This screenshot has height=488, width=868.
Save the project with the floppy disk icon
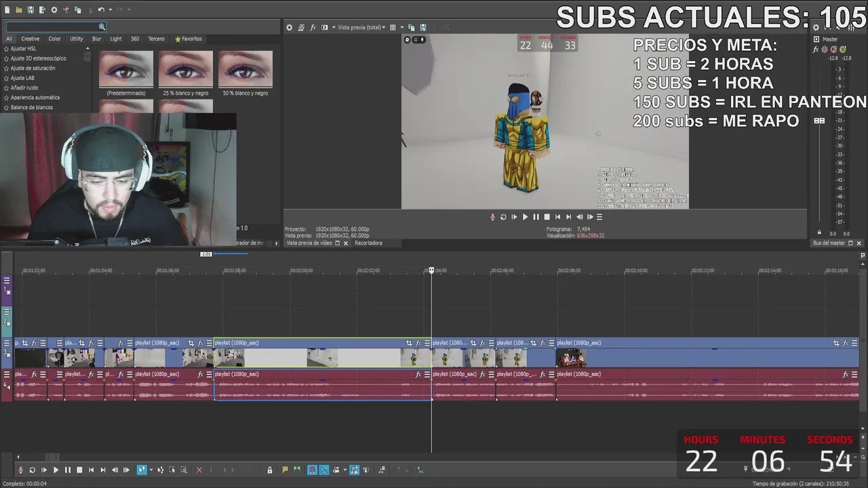click(x=31, y=9)
